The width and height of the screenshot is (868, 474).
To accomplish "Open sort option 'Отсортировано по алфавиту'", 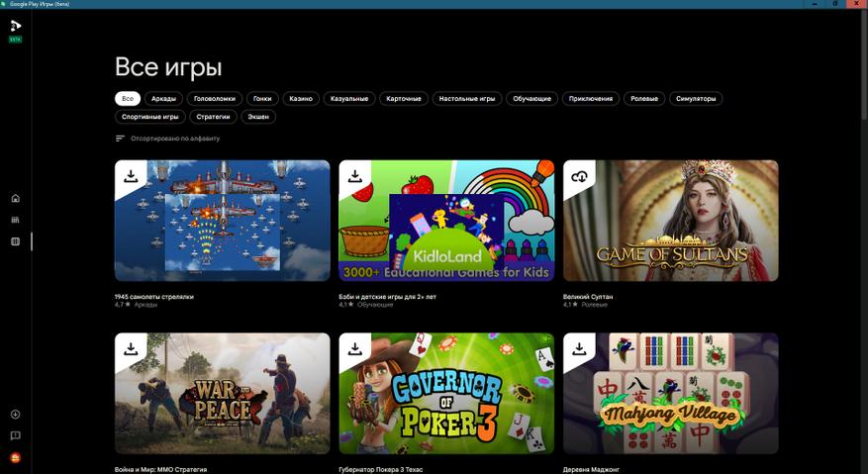I will (175, 139).
